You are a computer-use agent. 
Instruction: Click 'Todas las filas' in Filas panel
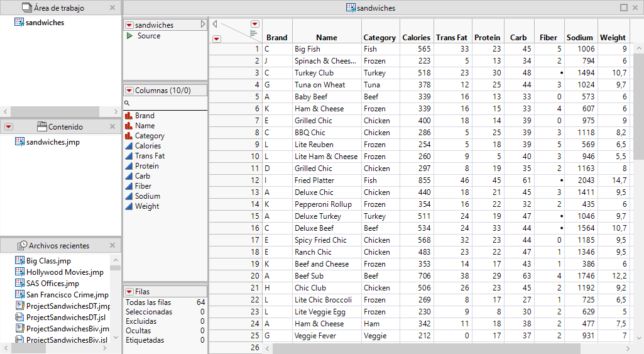[148, 302]
